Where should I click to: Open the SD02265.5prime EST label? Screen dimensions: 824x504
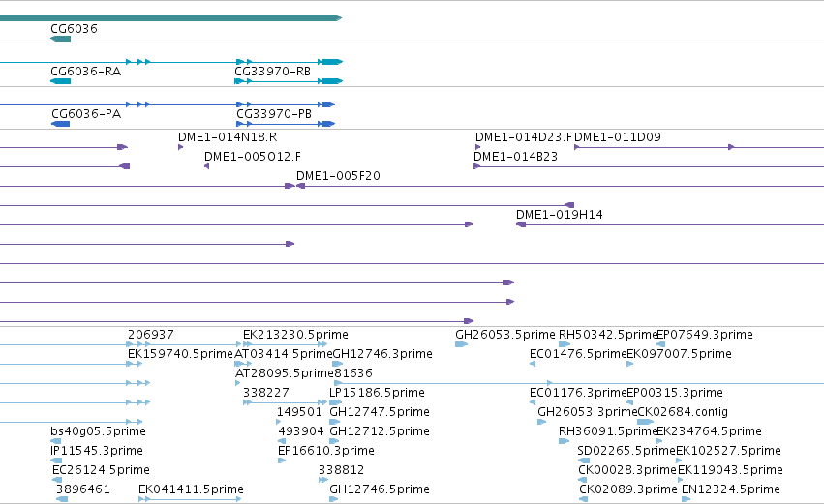(x=626, y=451)
